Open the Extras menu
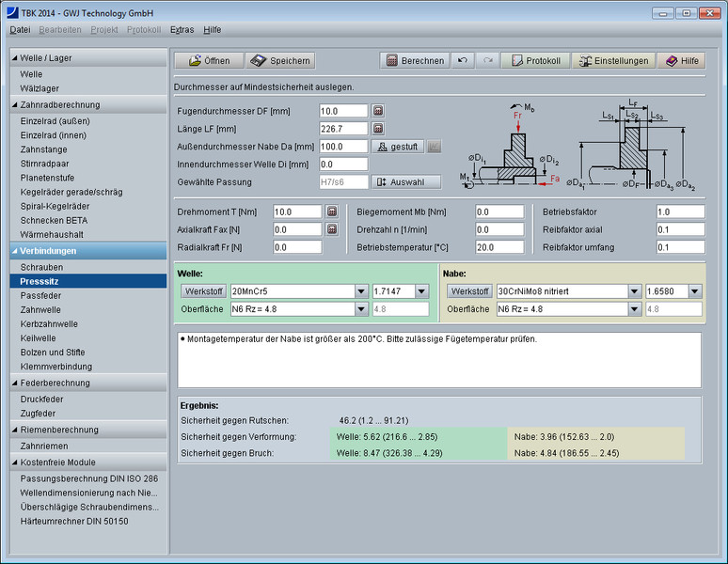Image resolution: width=728 pixels, height=564 pixels. coord(182,29)
